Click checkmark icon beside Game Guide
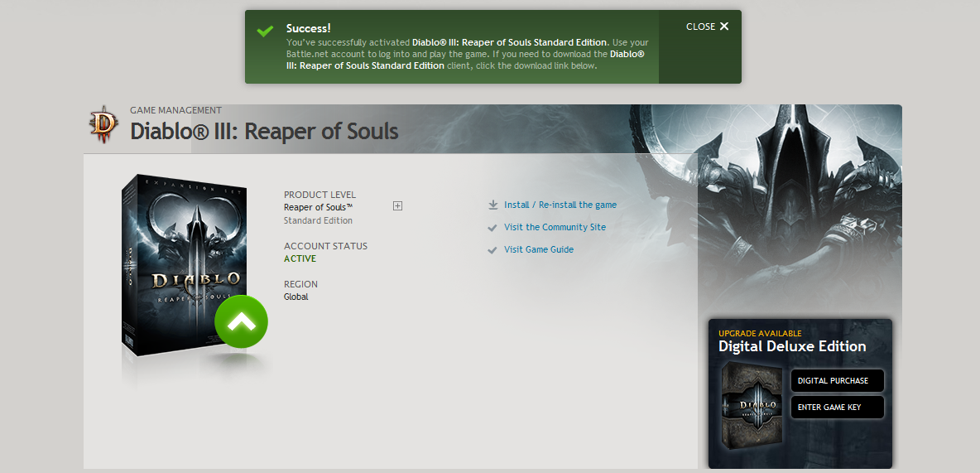The height and width of the screenshot is (473, 980). click(492, 250)
